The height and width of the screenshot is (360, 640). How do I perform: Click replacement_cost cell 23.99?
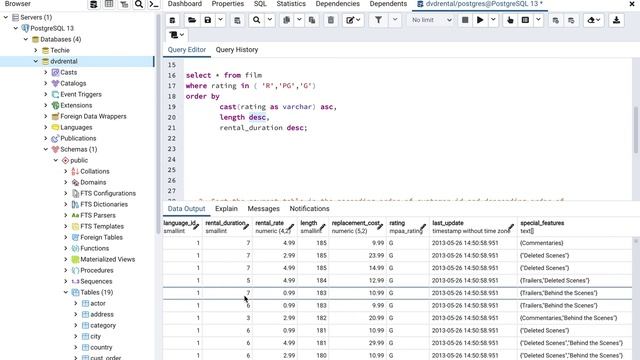pos(358,256)
